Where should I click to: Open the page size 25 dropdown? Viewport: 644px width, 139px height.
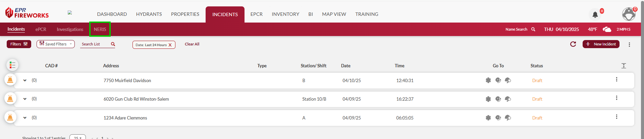click(77, 137)
